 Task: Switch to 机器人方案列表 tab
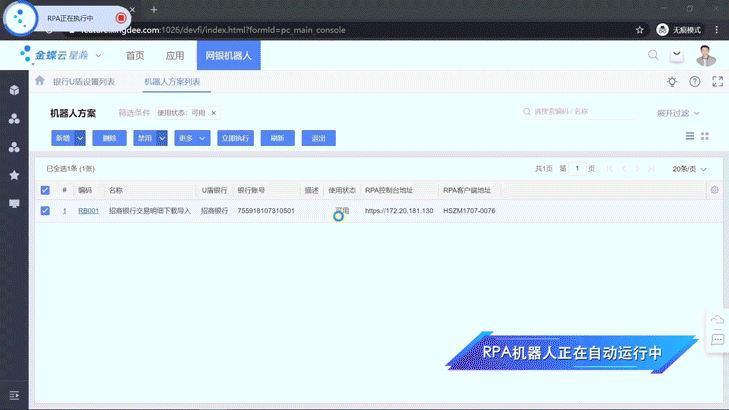point(172,82)
